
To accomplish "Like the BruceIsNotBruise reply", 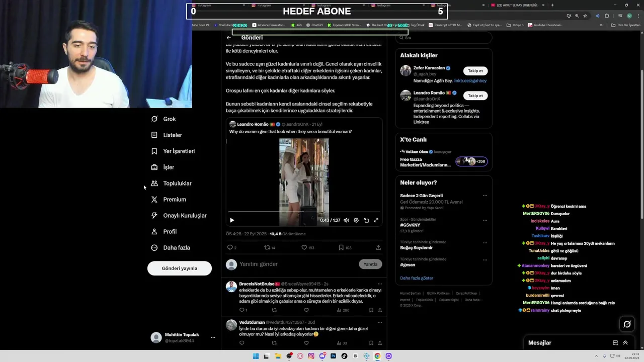I will pyautogui.click(x=306, y=310).
